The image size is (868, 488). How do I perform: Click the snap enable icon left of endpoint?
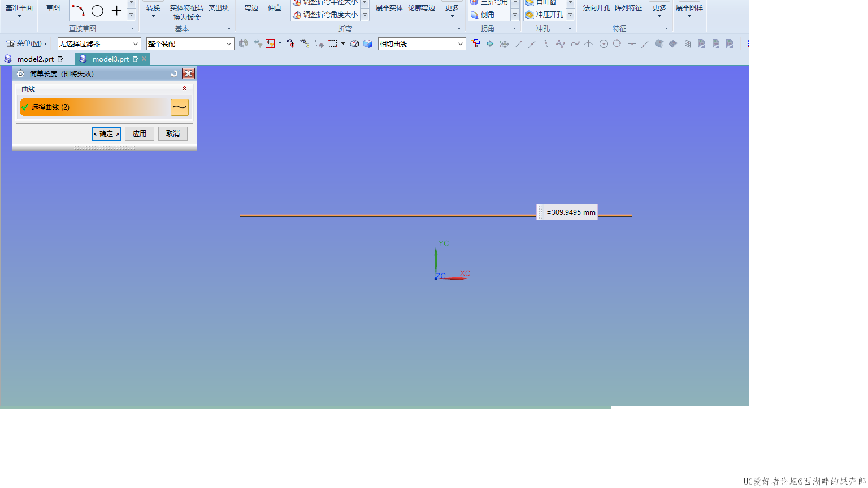coord(504,43)
